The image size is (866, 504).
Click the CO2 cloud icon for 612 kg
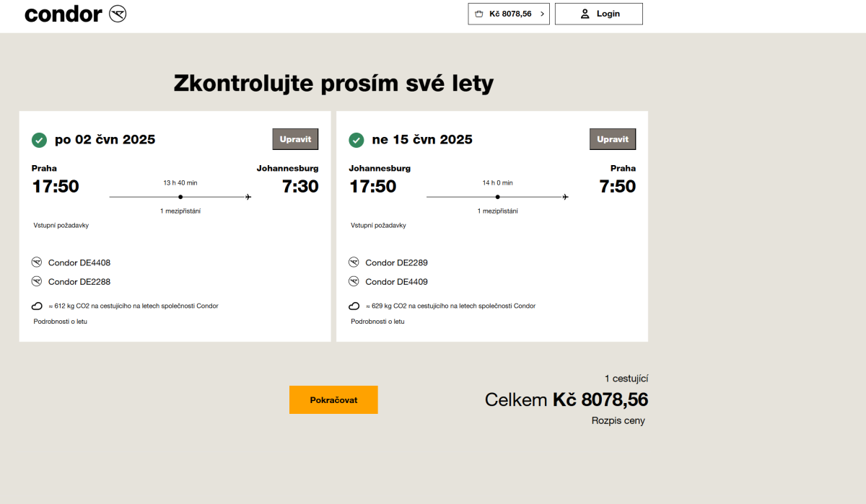click(38, 306)
